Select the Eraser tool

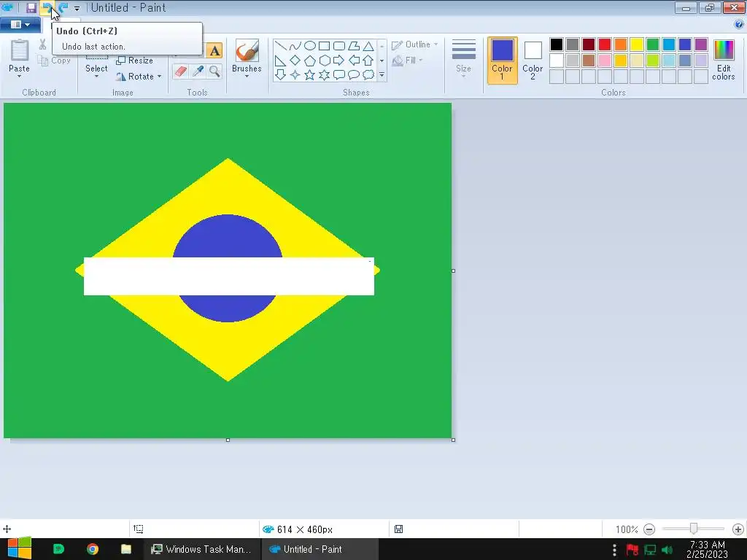coord(181,71)
